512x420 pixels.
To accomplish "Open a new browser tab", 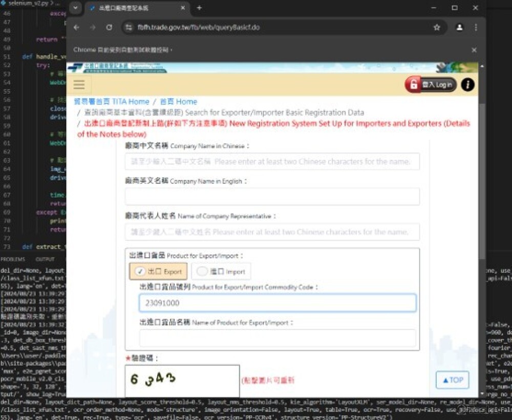I will pos(199,8).
